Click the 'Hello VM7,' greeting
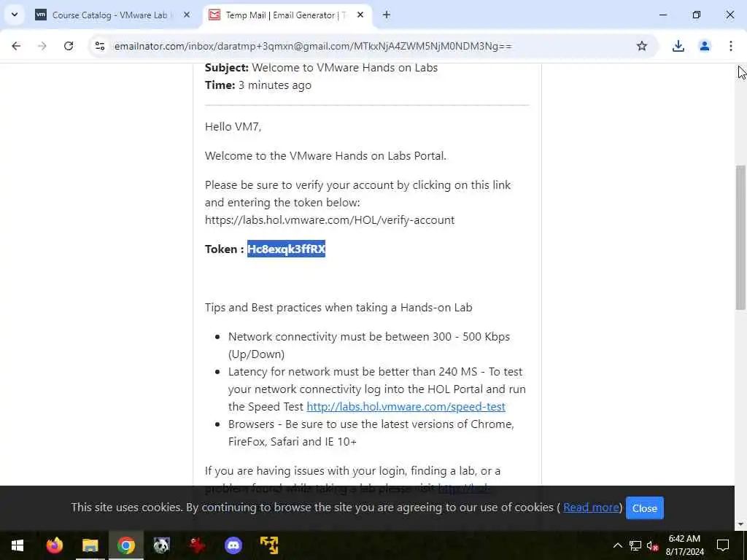 [x=233, y=127]
